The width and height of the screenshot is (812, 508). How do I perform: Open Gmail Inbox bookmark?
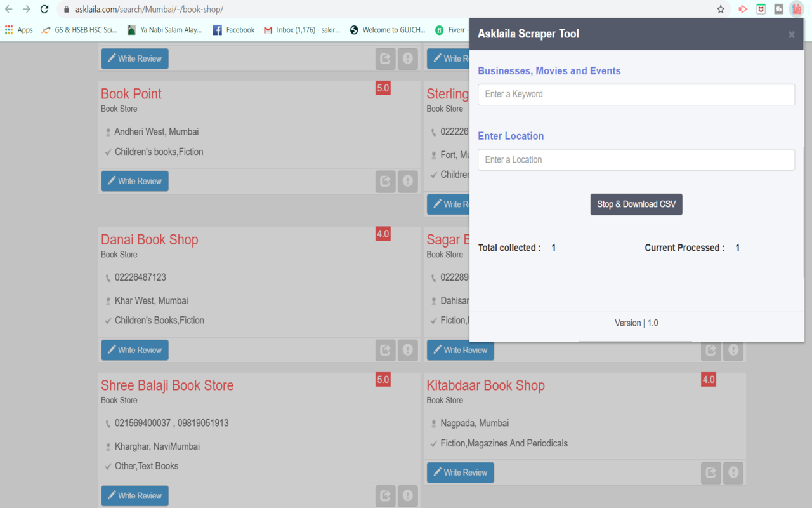pos(302,30)
